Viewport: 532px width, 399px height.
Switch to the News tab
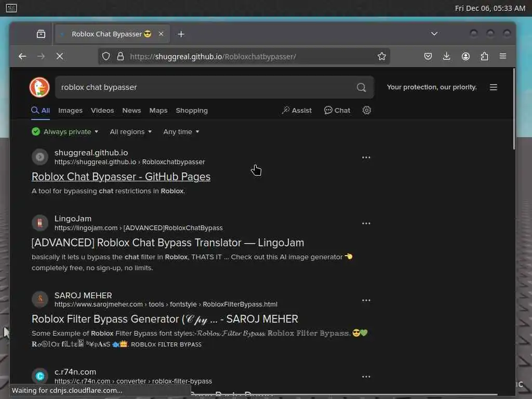[131, 111]
